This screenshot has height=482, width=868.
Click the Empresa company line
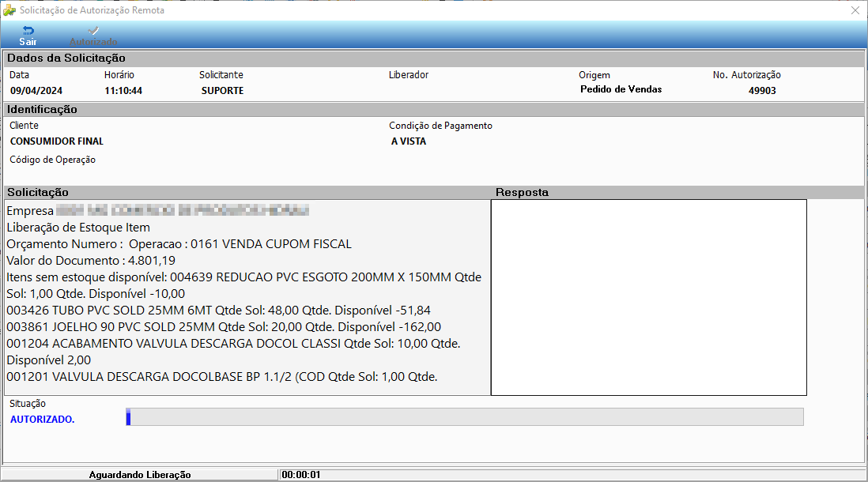pos(158,211)
